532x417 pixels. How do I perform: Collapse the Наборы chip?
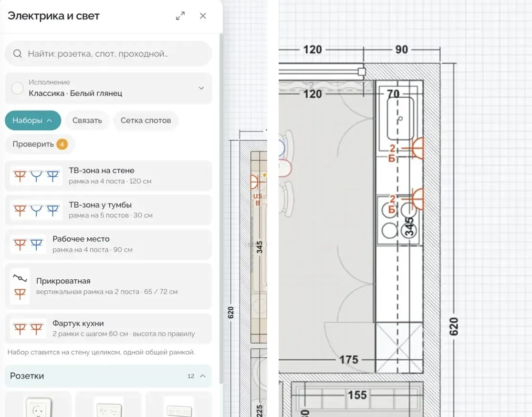click(33, 121)
